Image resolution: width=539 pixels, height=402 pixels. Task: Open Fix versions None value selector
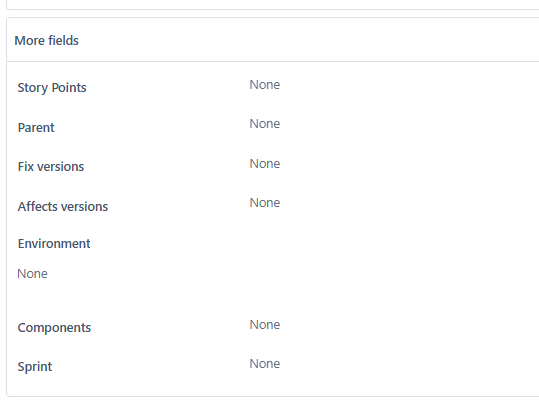tap(265, 164)
